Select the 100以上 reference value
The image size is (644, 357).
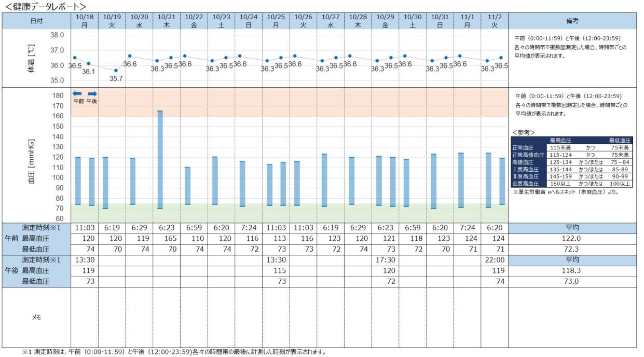[620, 183]
